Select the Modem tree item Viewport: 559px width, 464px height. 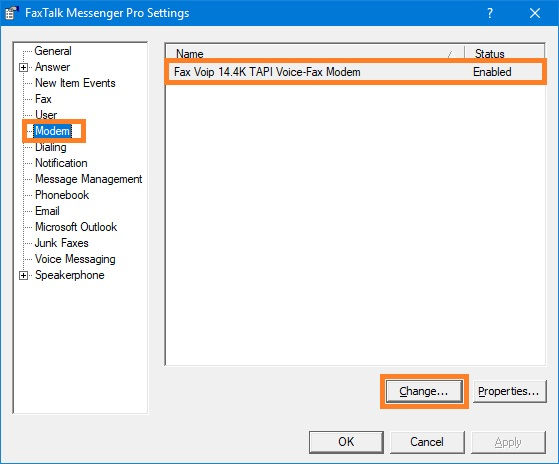pyautogui.click(x=52, y=131)
